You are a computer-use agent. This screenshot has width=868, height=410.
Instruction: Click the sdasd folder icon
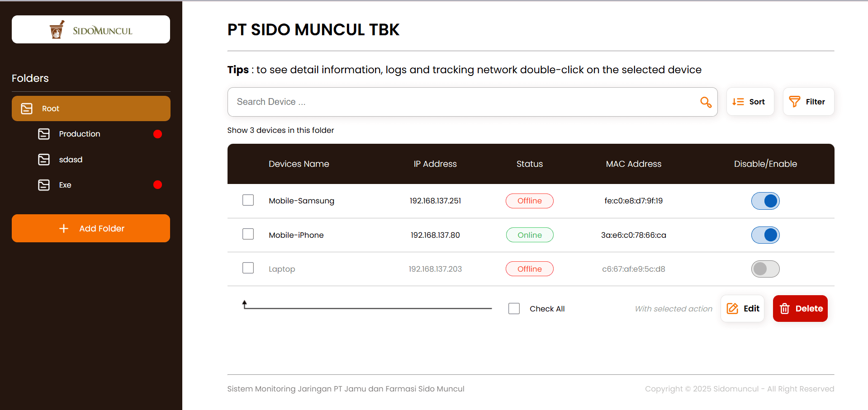coord(44,160)
